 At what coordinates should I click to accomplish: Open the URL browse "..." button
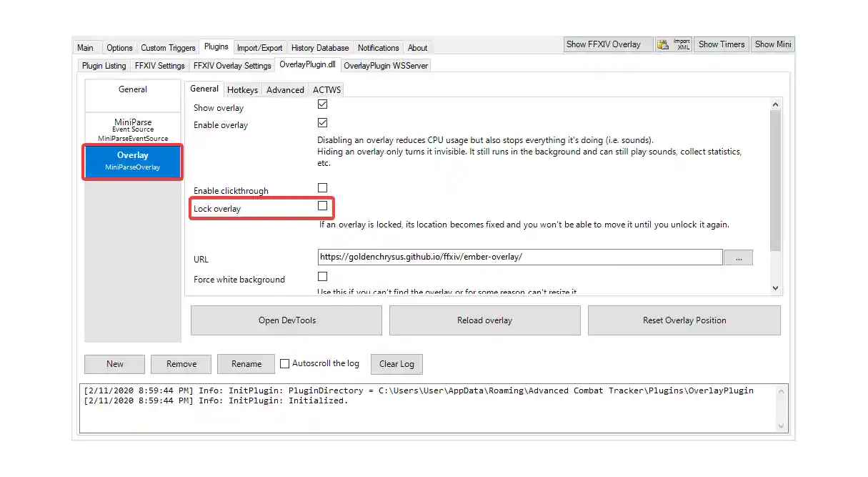pyautogui.click(x=738, y=257)
